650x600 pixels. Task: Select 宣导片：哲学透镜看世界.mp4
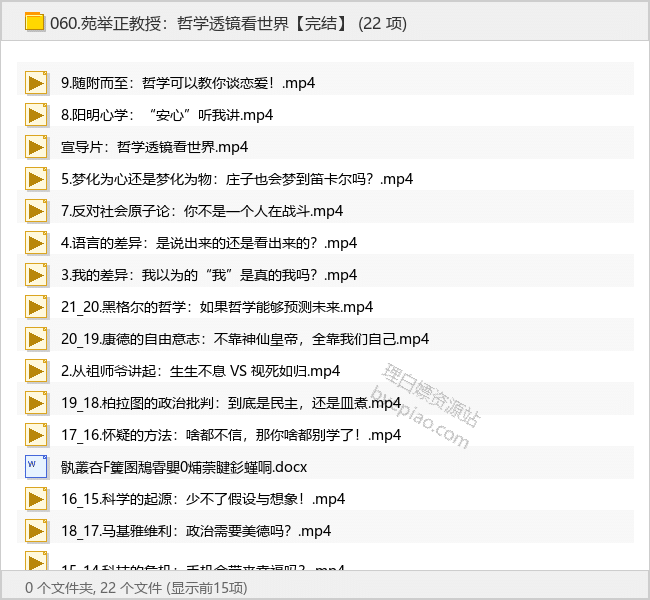[154, 147]
